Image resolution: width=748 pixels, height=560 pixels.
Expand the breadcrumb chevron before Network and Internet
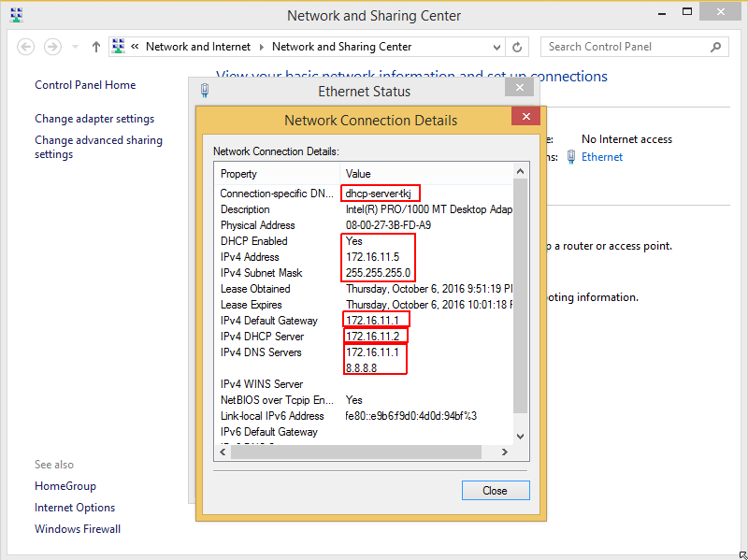pos(134,46)
